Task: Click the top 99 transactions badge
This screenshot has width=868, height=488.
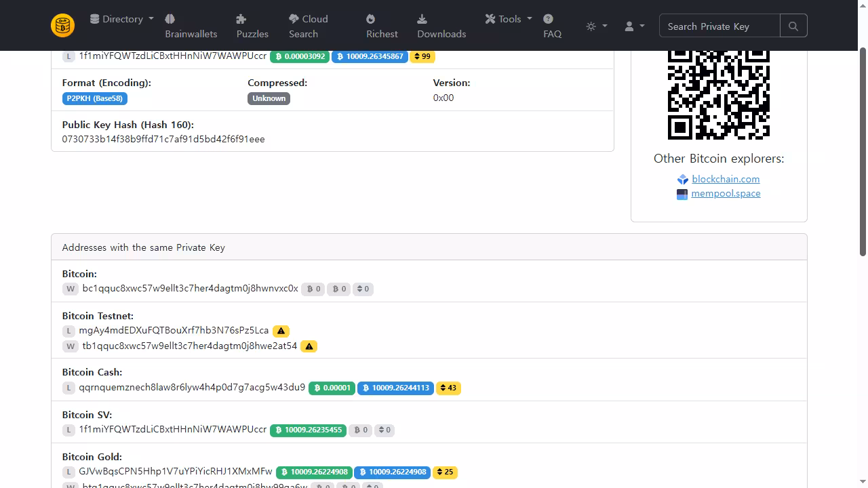Action: pyautogui.click(x=422, y=56)
